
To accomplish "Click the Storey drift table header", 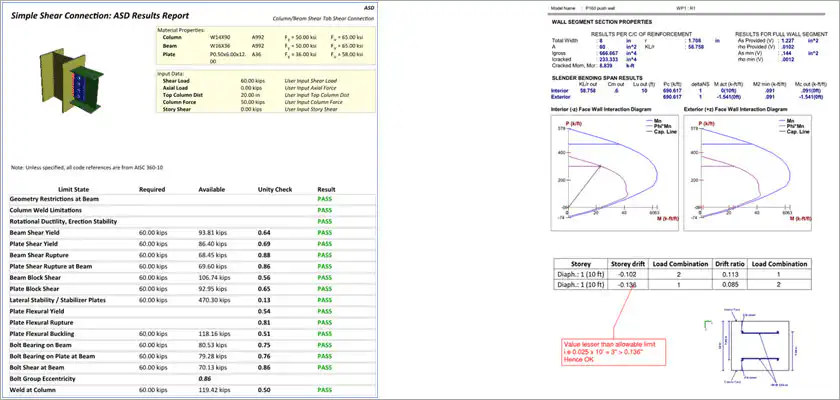I will coord(627,264).
